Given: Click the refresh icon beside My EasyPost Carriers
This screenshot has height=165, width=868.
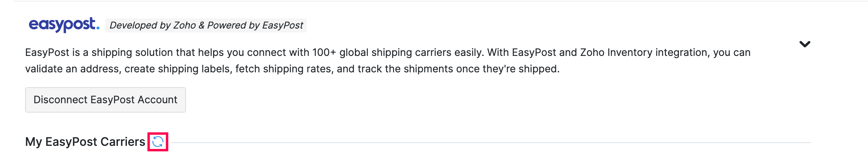Looking at the screenshot, I should click(158, 142).
